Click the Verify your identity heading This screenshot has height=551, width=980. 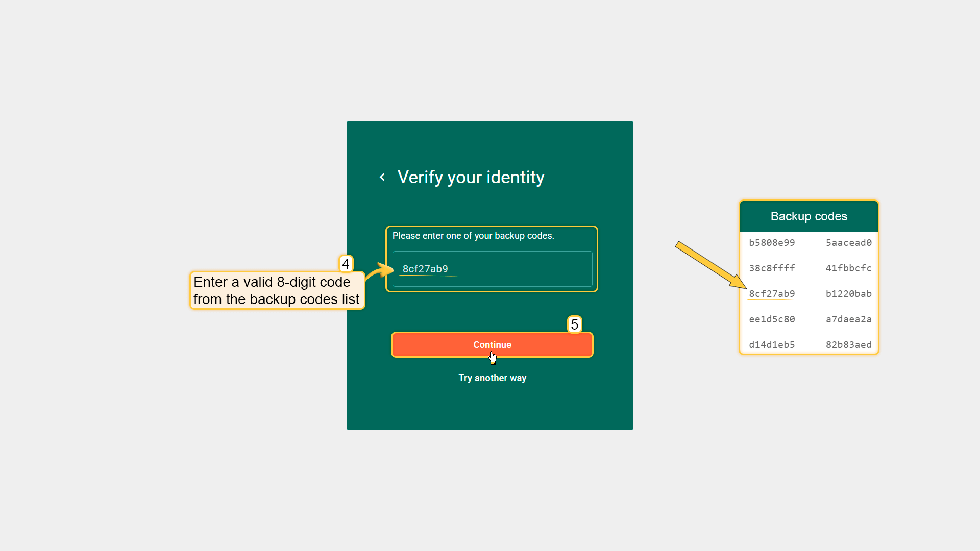point(471,177)
